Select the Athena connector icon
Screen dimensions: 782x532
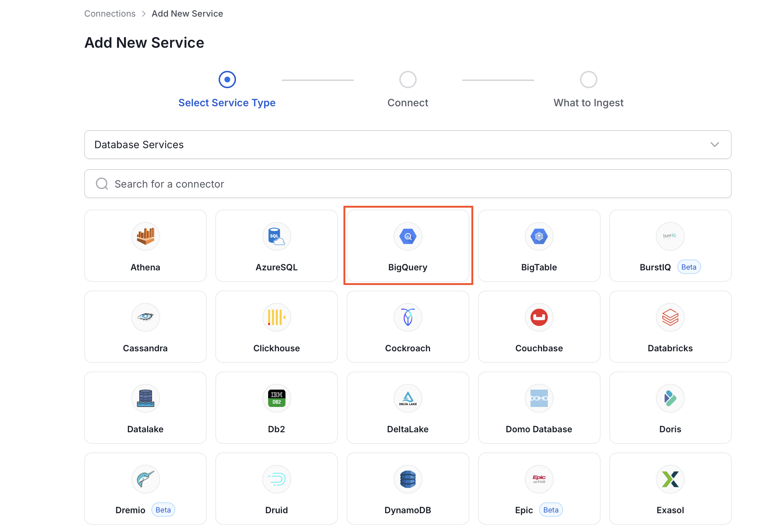point(145,236)
